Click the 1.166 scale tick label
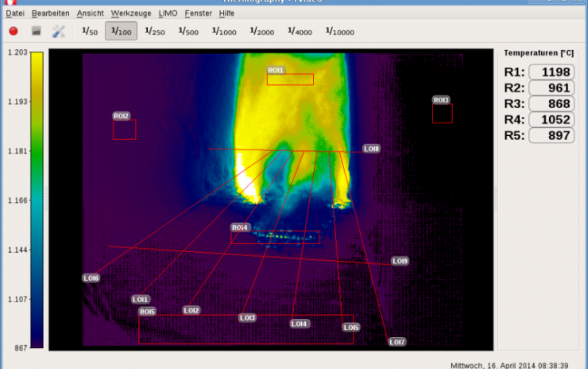 (x=17, y=200)
